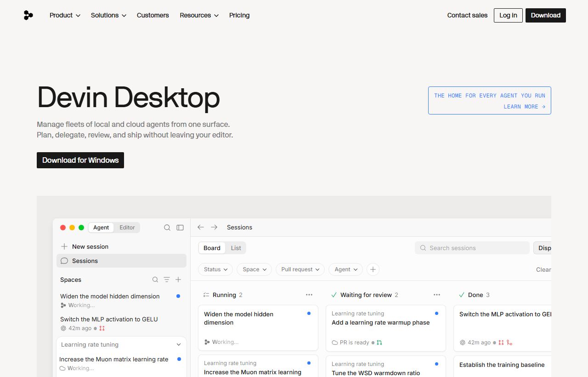The height and width of the screenshot is (377, 588).
Task: Click the red branch icon on the Done card
Action: click(x=509, y=343)
